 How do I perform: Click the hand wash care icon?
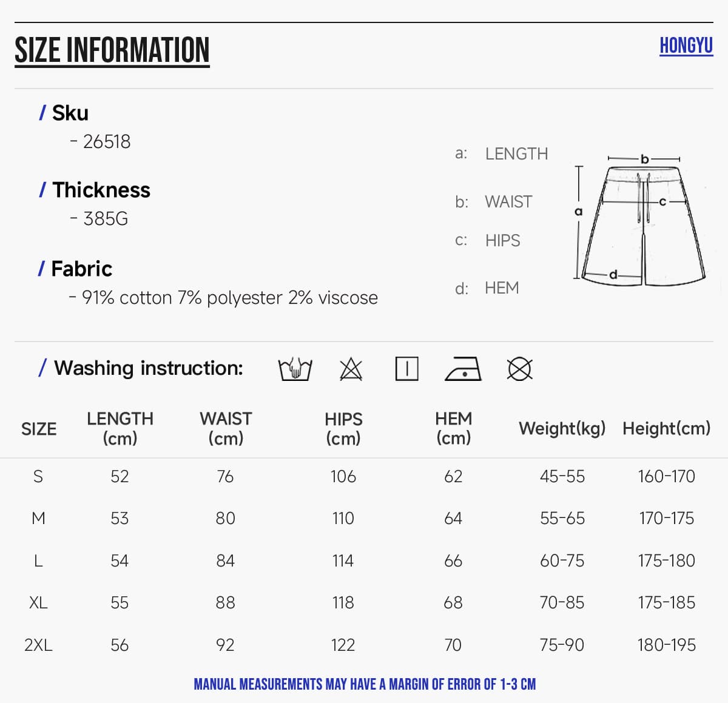295,369
